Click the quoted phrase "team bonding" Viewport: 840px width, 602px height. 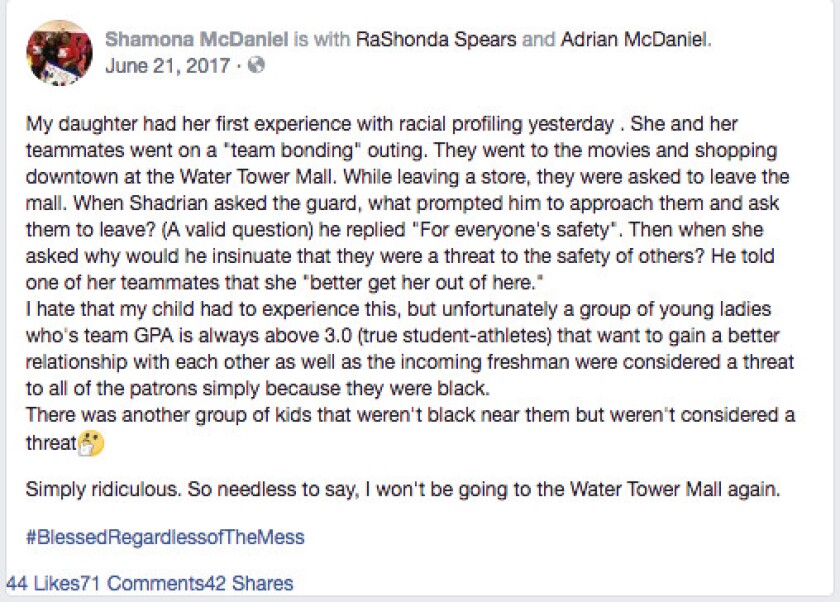292,150
